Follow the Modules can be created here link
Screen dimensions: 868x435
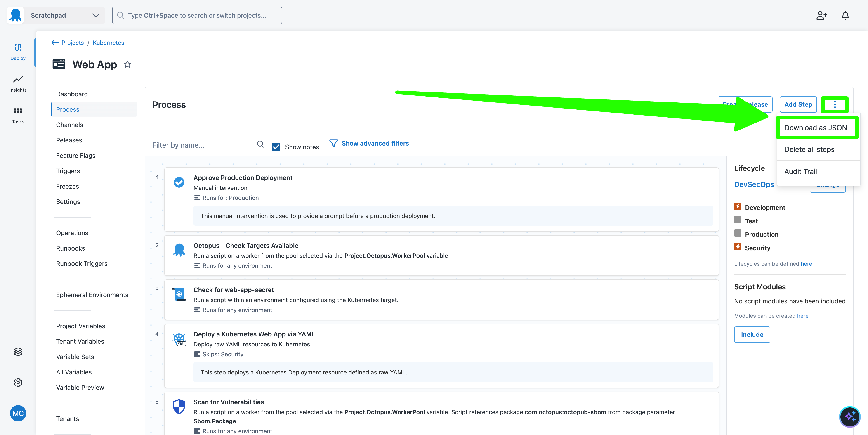tap(802, 316)
